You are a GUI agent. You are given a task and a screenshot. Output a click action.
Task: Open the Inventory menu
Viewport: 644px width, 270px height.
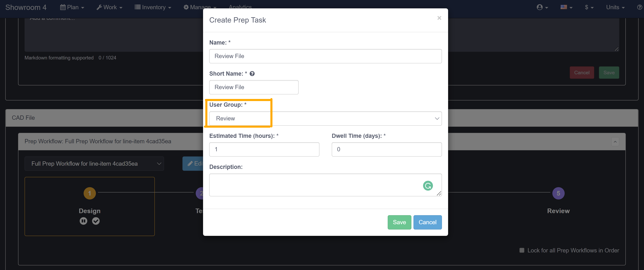(x=153, y=7)
